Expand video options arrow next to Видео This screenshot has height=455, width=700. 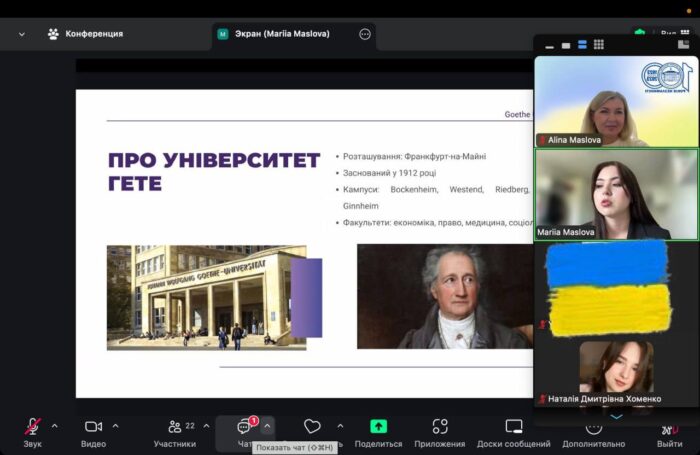(116, 426)
